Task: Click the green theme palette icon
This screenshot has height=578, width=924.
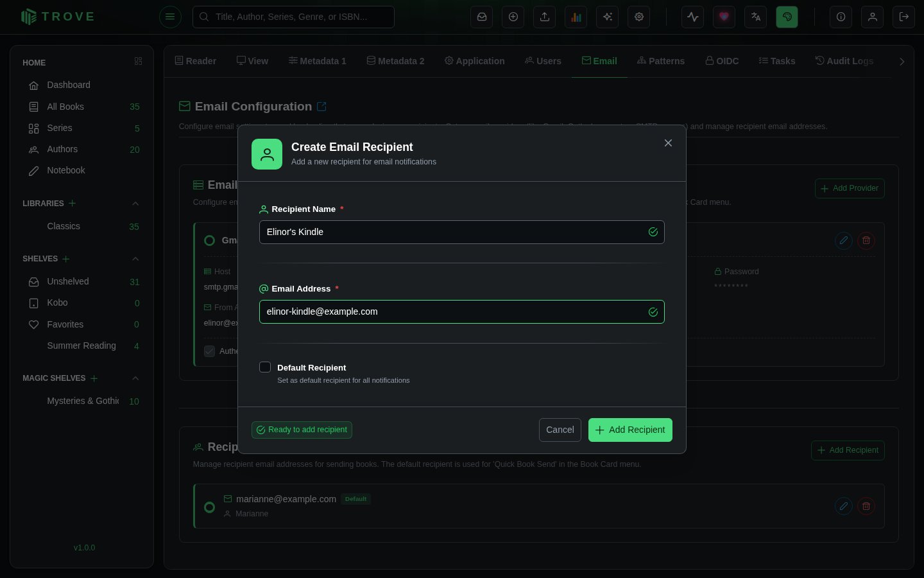Action: click(x=787, y=17)
